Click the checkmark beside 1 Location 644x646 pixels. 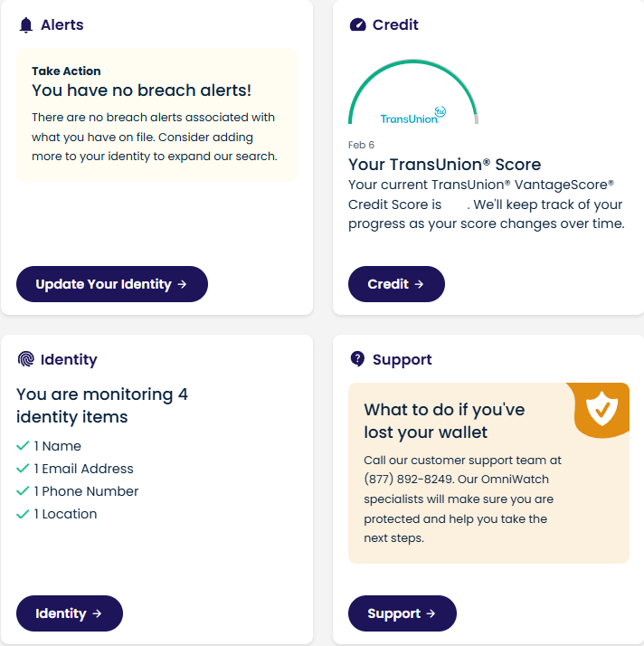click(23, 514)
